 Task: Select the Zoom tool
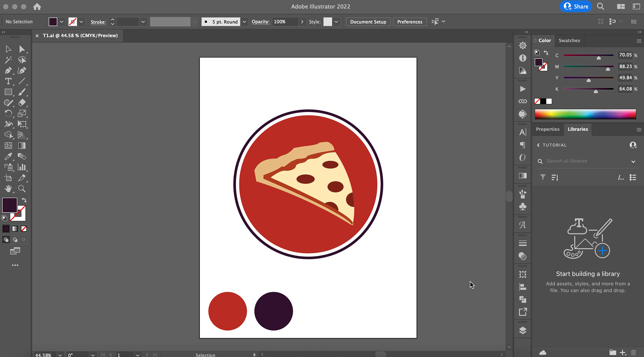pos(22,189)
